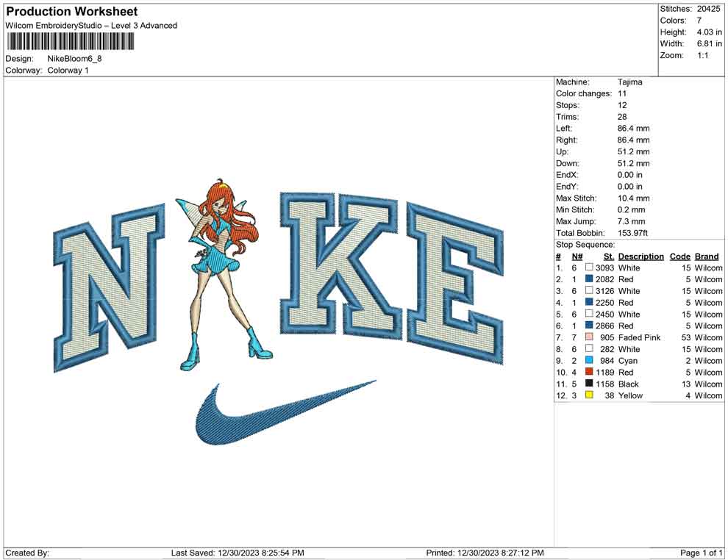
Task: Click the Stitches value 20425
Action: (708, 9)
